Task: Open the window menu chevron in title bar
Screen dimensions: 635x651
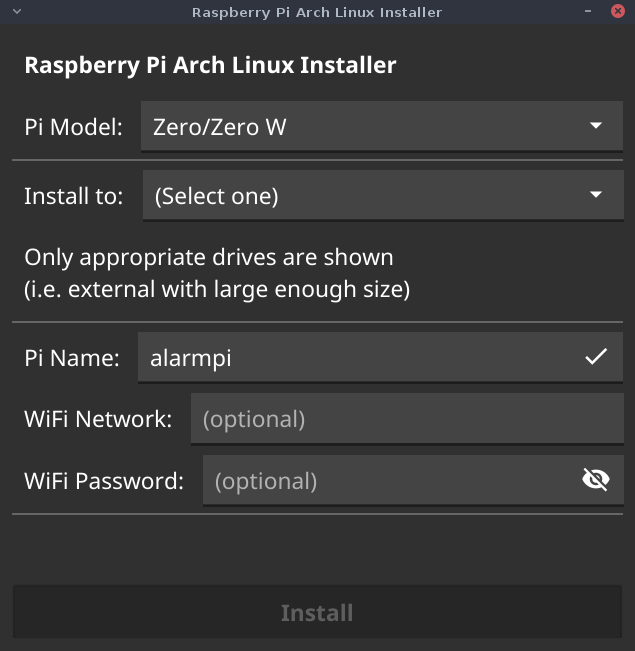Action: tap(17, 12)
